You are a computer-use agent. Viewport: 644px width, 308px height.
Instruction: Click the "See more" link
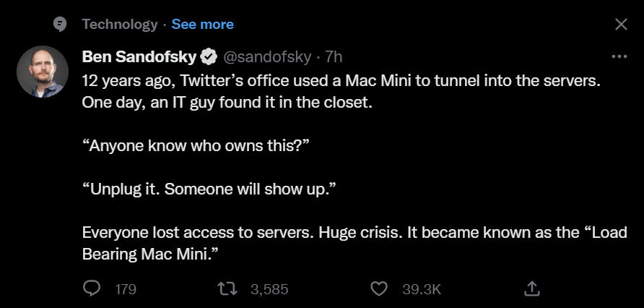tap(202, 25)
